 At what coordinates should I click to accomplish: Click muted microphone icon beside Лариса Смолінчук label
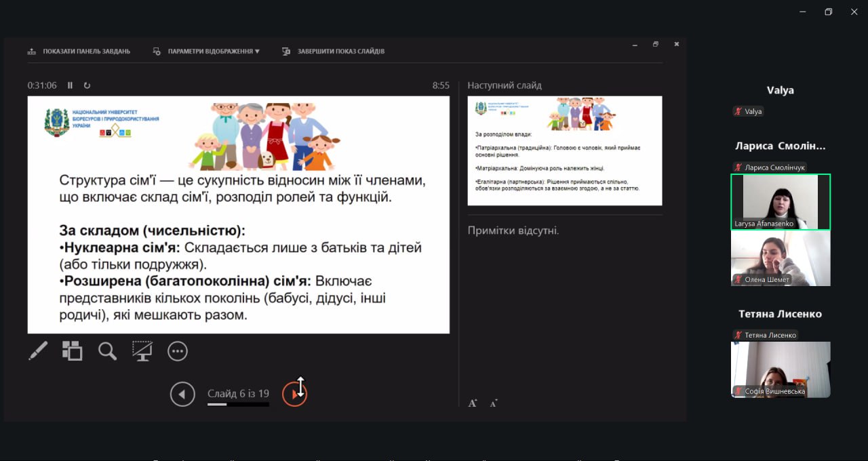point(738,167)
